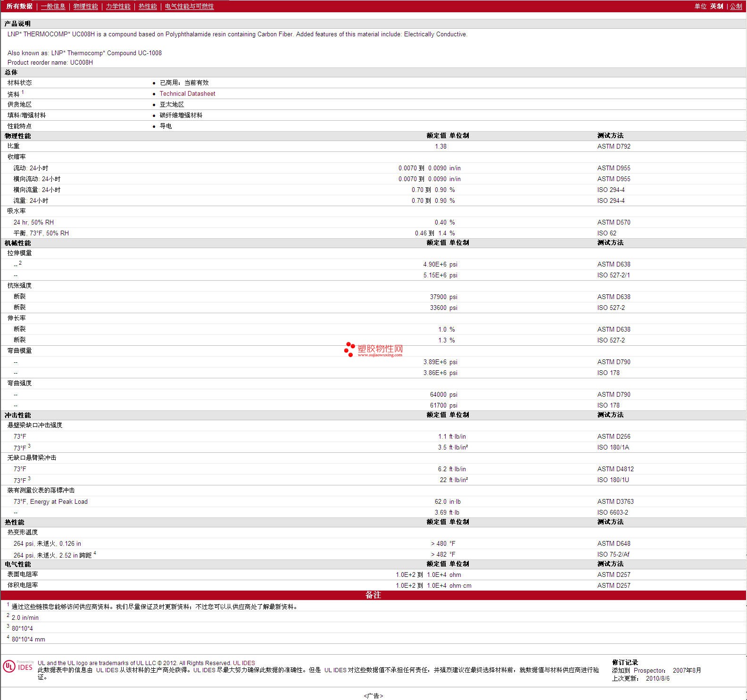Screen dimensions: 747x700
Task: Click the ASTM D570 method cell
Action: pyautogui.click(x=614, y=222)
